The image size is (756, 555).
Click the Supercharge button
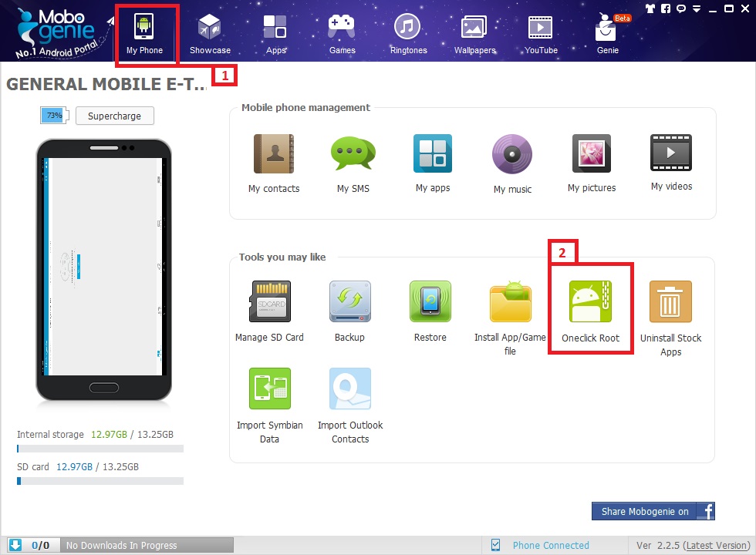pos(114,116)
